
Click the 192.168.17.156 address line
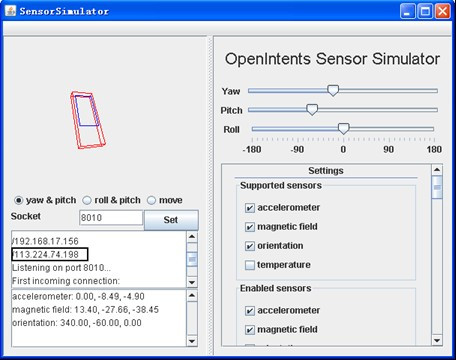tap(45, 241)
